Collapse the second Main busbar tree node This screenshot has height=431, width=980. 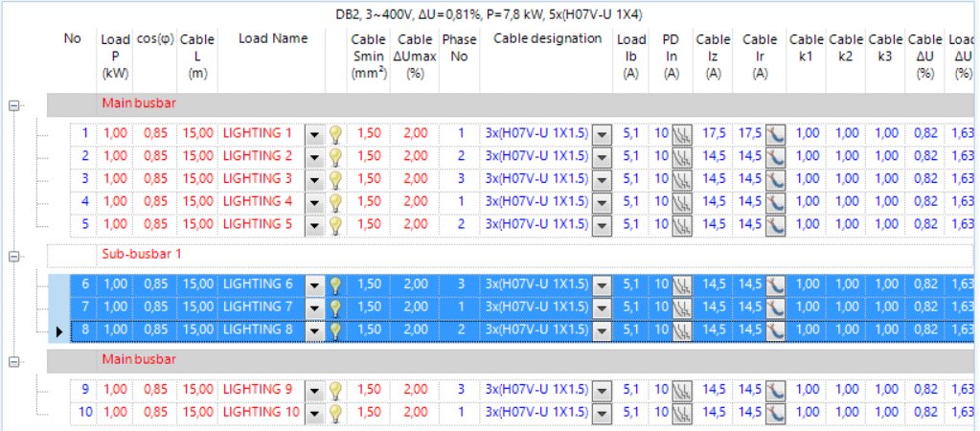pos(13,363)
